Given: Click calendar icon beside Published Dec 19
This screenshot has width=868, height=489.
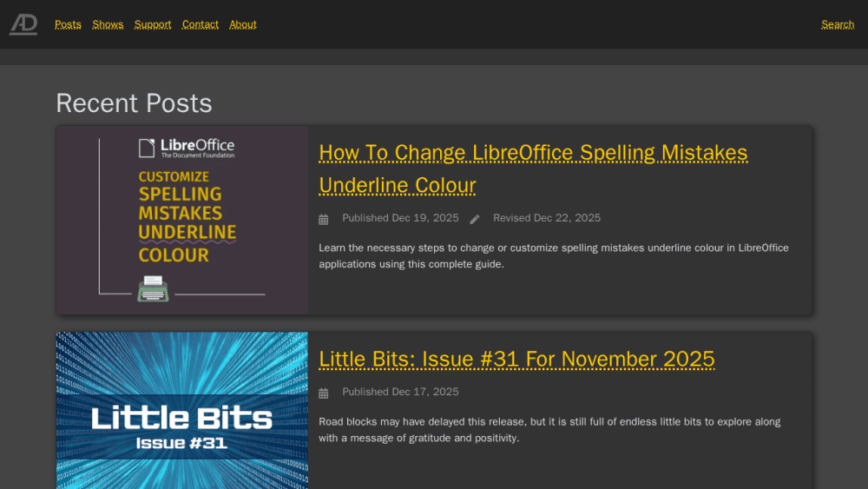Looking at the screenshot, I should pyautogui.click(x=323, y=219).
